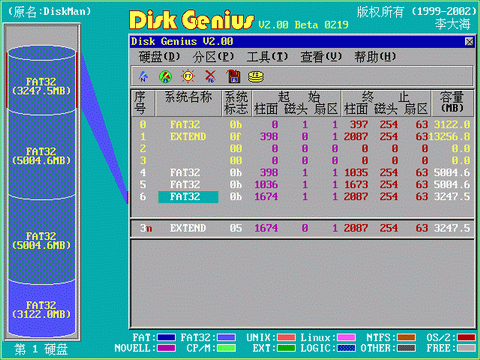Click the yellow sun F7 toolbar icon
Viewport: 480px width, 360px height.
coord(188,77)
